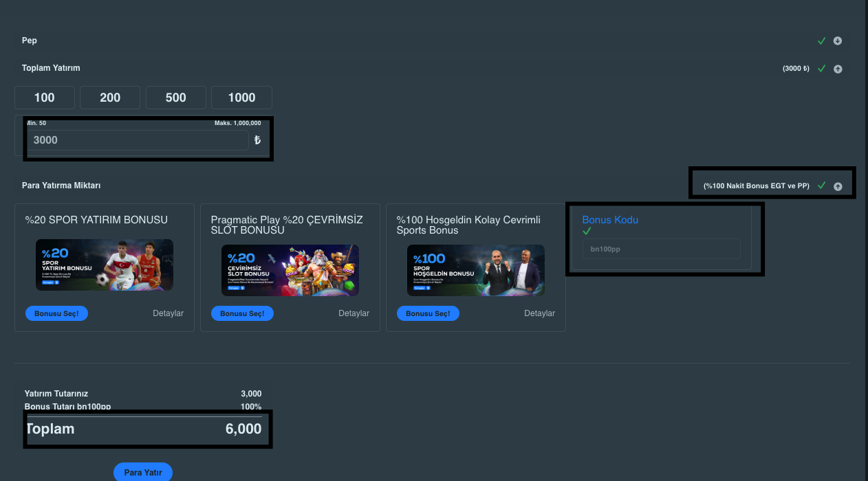Toggle the Para Yatırma Miktarı arrow icon
868x481 pixels.
(838, 186)
